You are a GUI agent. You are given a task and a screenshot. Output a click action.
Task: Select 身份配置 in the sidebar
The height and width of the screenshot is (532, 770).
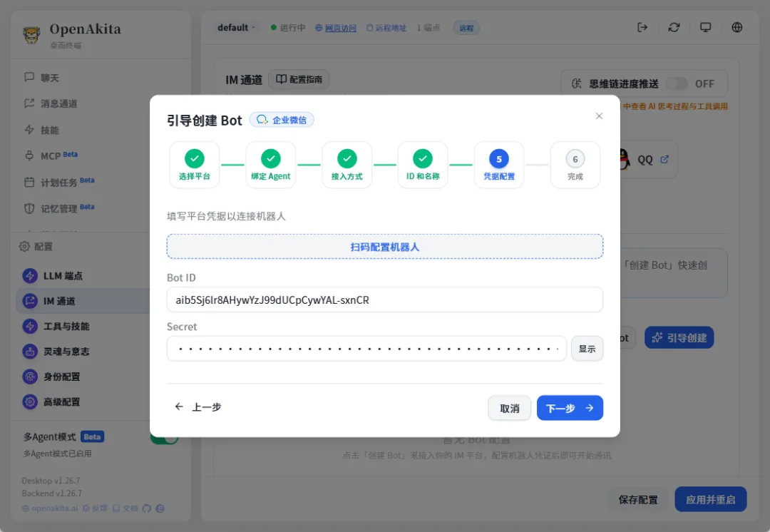[x=83, y=377]
